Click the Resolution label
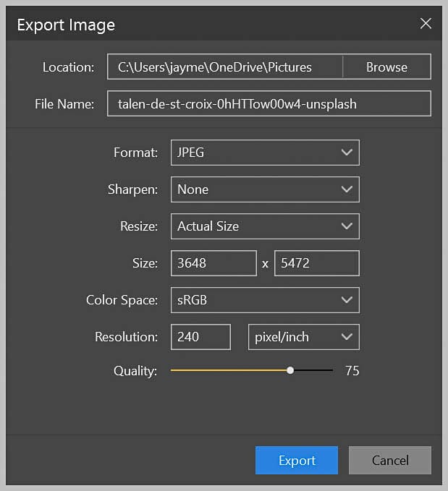Image resolution: width=448 pixels, height=491 pixels. pos(127,337)
